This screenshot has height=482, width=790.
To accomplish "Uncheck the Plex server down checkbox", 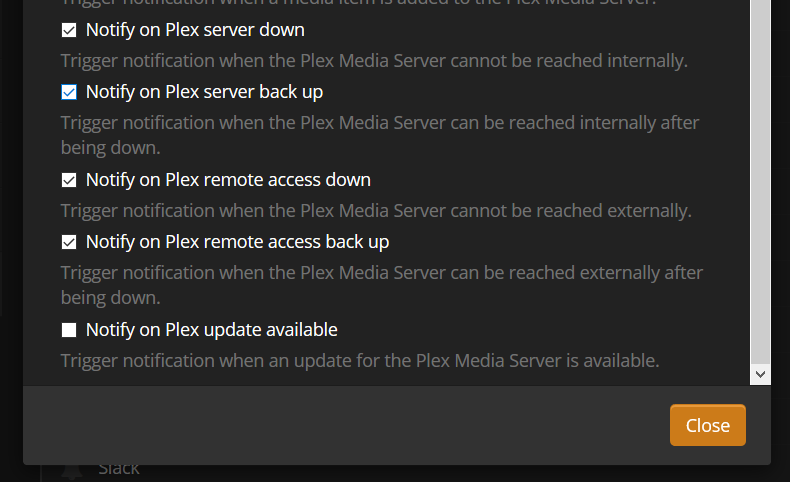I will pyautogui.click(x=69, y=30).
